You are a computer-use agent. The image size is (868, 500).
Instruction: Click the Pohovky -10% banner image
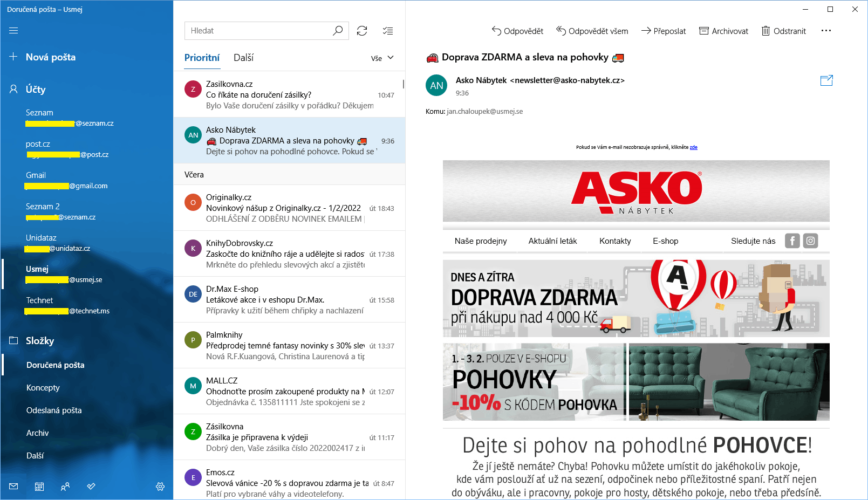[636, 382]
